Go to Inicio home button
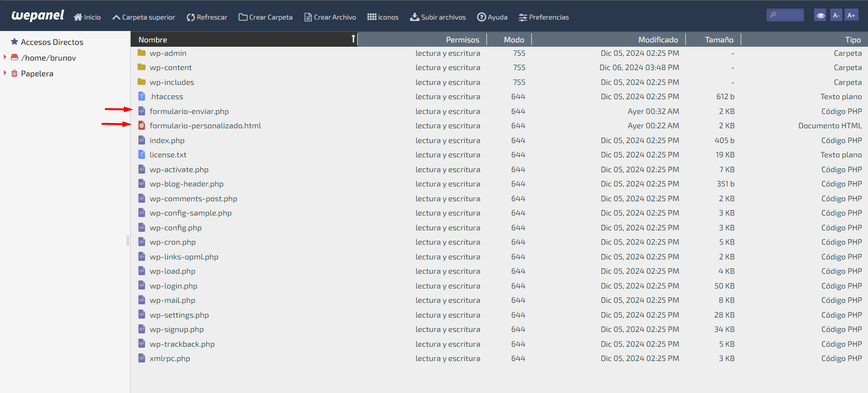The width and height of the screenshot is (868, 393). tap(87, 17)
